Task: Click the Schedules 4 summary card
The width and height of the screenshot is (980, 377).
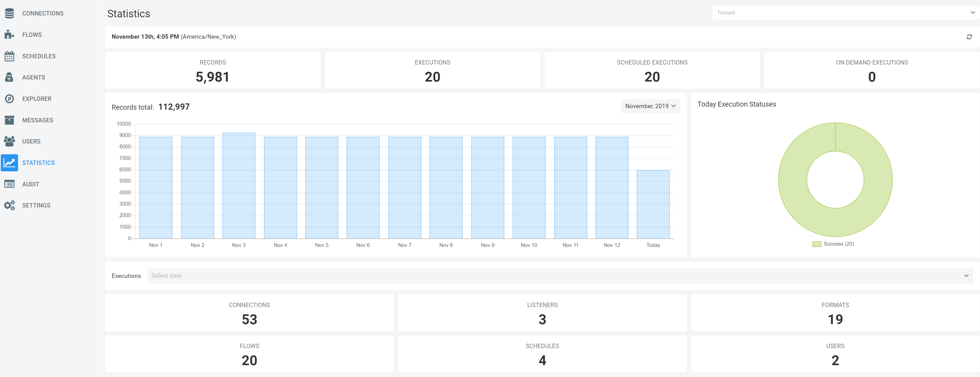Action: point(542,354)
